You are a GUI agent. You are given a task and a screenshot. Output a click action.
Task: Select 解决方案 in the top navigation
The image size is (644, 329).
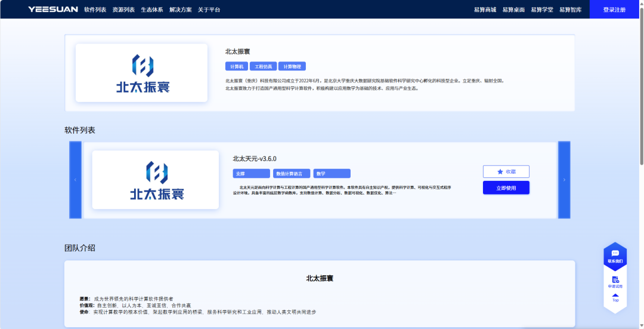(x=180, y=10)
